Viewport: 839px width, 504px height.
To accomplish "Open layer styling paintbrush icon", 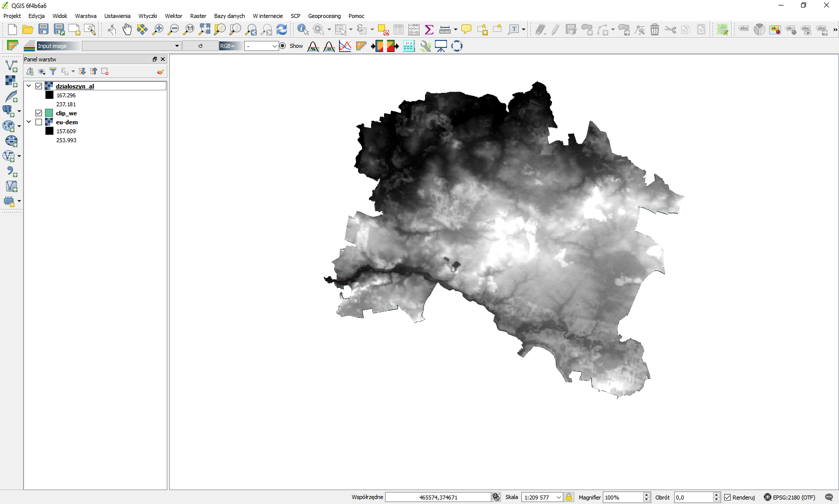I will pos(160,71).
